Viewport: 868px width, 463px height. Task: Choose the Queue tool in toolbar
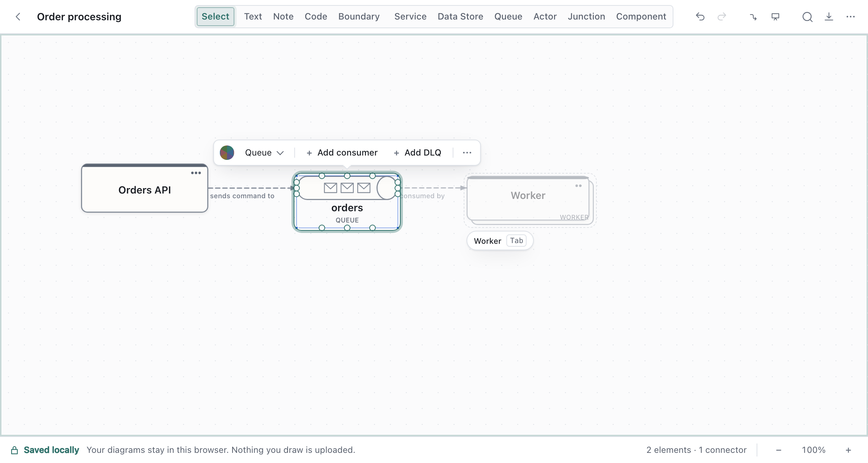pos(509,17)
